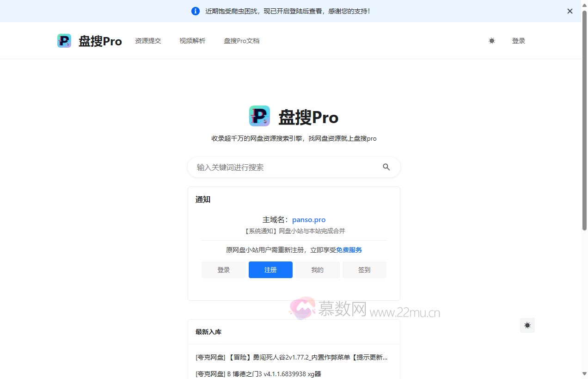This screenshot has height=379, width=588.
Task: Open the 博德之门3 resource entry
Action: click(x=258, y=373)
